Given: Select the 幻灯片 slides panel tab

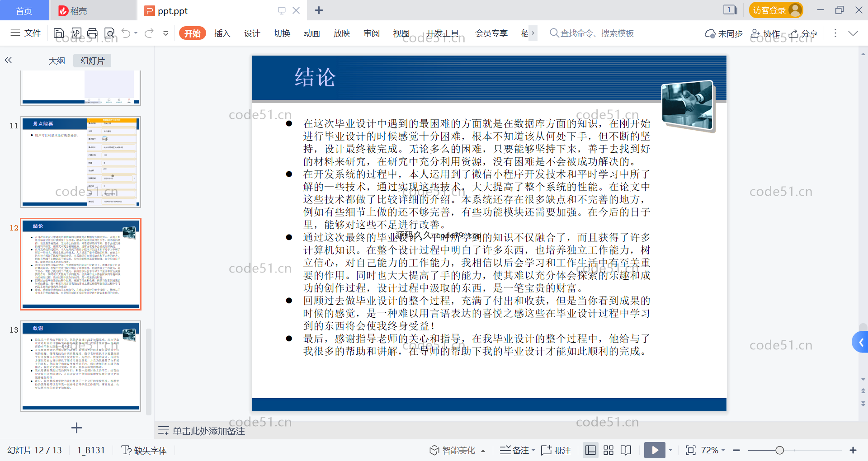Looking at the screenshot, I should 93,61.
